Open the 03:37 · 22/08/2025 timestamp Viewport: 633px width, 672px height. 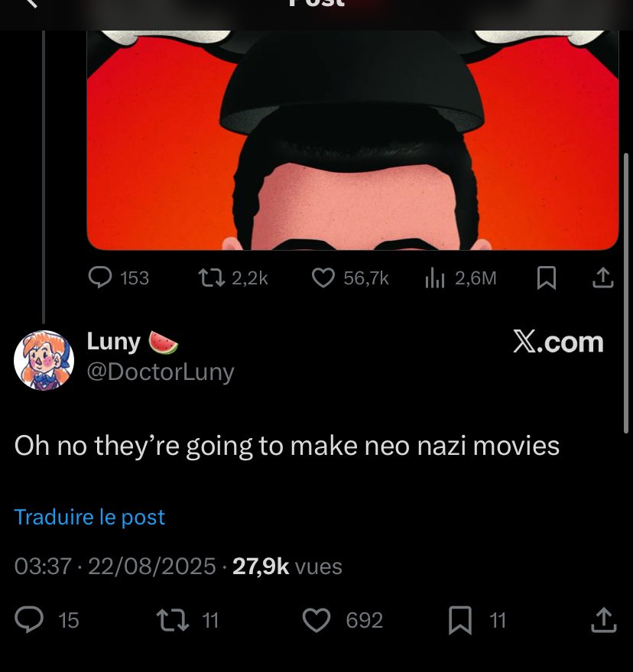pyautogui.click(x=115, y=566)
